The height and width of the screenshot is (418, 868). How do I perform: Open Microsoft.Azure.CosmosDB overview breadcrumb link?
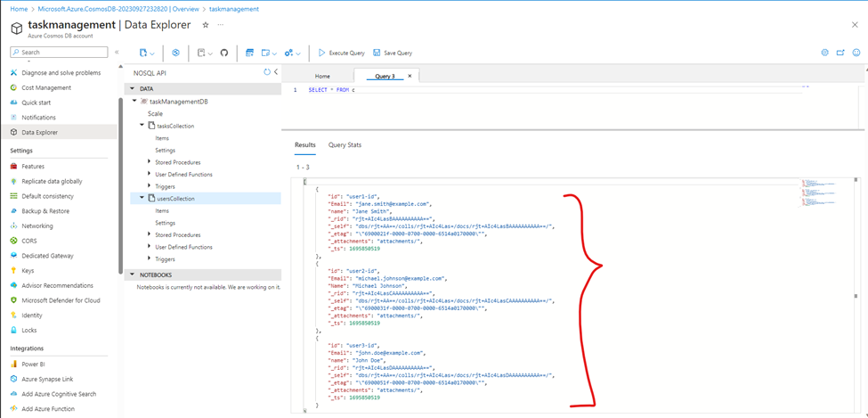[x=118, y=10]
